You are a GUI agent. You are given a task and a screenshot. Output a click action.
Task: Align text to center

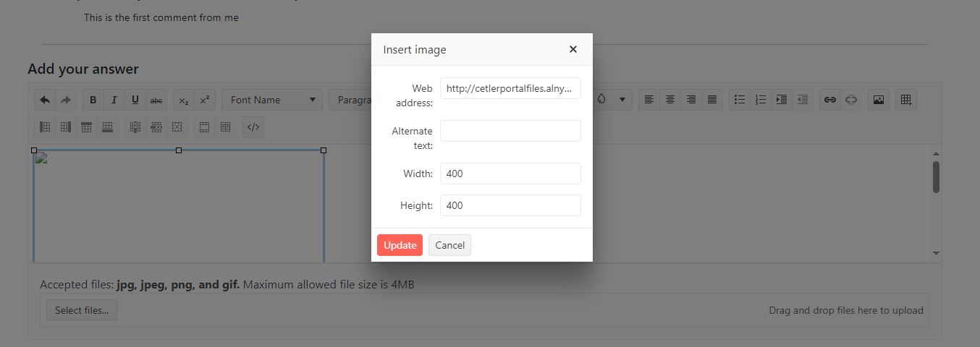pos(670,100)
